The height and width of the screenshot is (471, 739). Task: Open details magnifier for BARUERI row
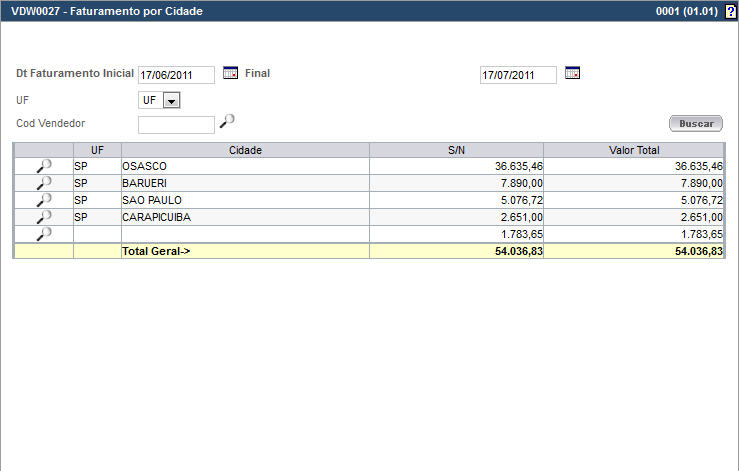point(43,183)
